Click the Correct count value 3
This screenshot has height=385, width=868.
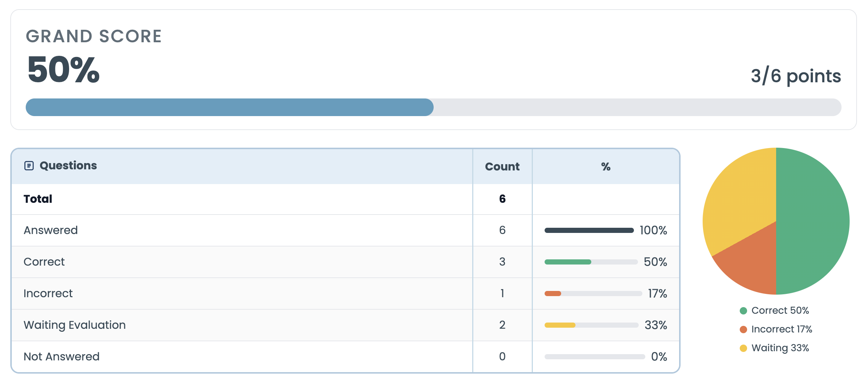click(x=502, y=262)
